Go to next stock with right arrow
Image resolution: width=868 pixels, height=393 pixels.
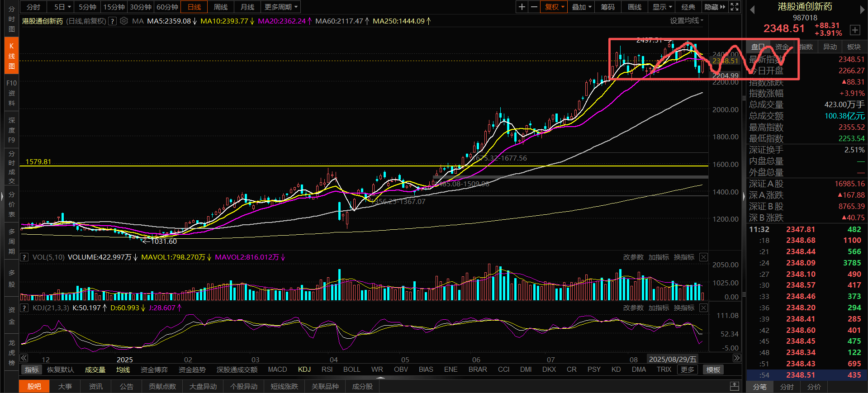point(862,9)
